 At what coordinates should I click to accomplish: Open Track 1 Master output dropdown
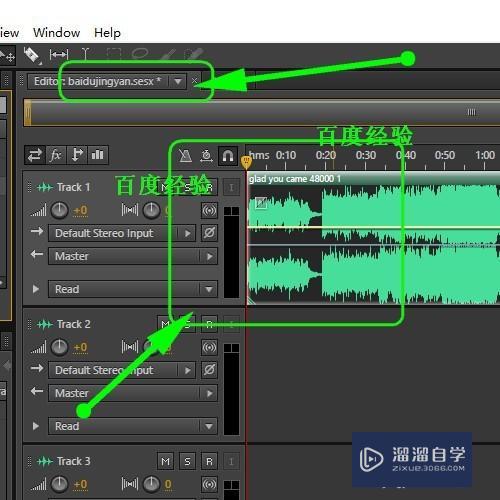(x=133, y=256)
